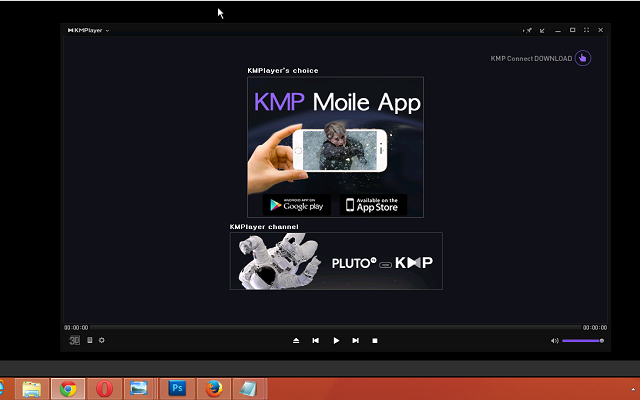
Task: Launch Opera from the taskbar
Action: 103,388
